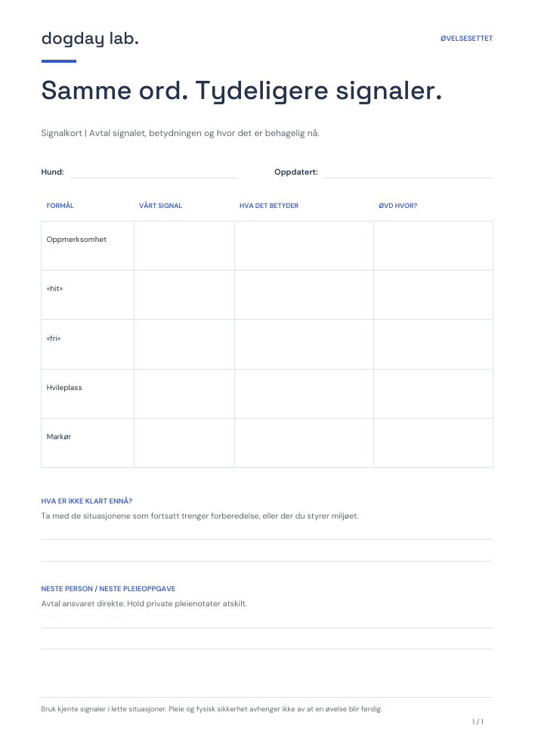Click the ØVD HVOR? column header

(397, 206)
